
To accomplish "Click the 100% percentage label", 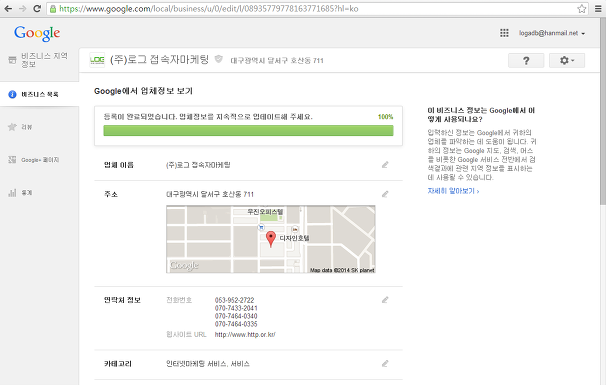I will coord(385,117).
